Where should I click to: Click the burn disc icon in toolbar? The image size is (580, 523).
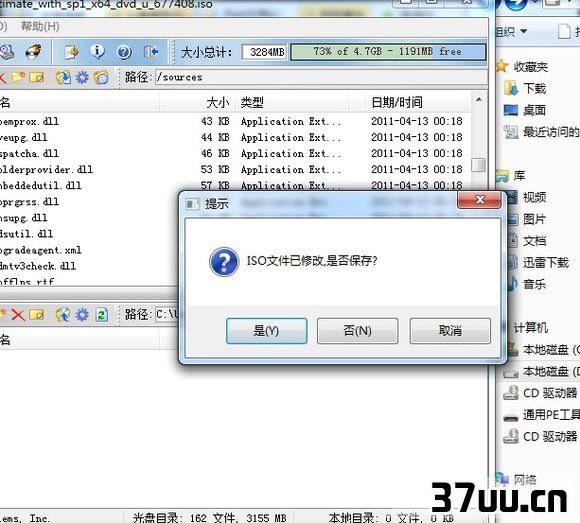coord(33,52)
